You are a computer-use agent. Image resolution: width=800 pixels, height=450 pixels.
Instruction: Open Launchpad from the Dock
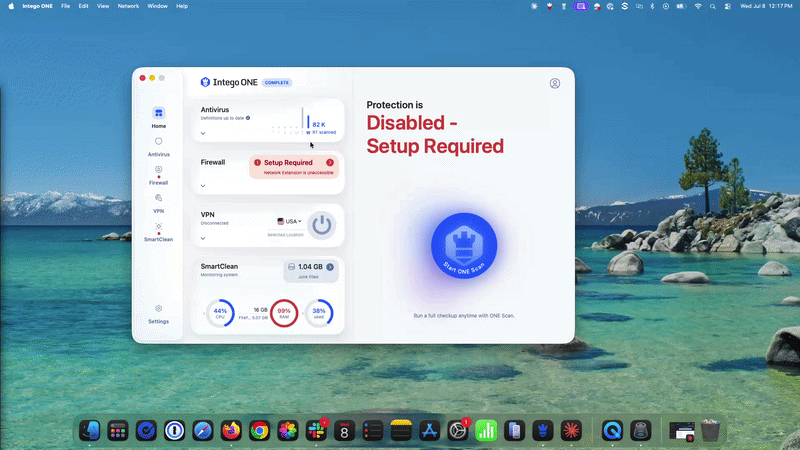click(118, 431)
